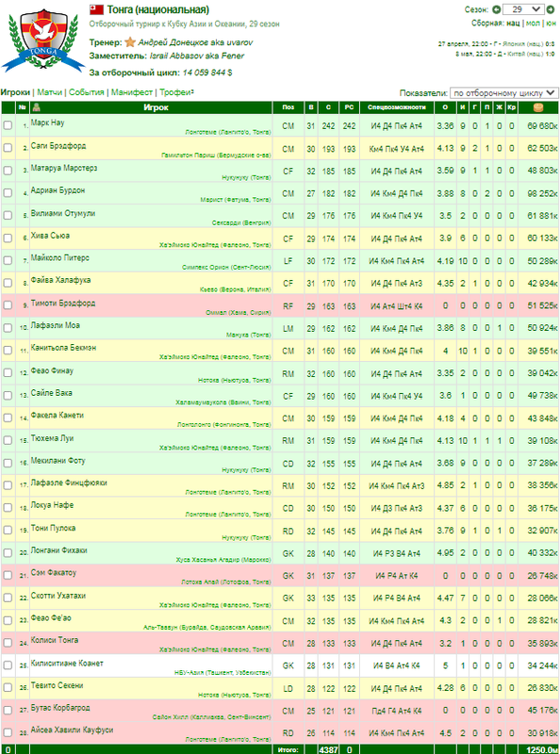Open club Симпекс Орион link
The height and width of the screenshot is (754, 560).
click(x=226, y=267)
